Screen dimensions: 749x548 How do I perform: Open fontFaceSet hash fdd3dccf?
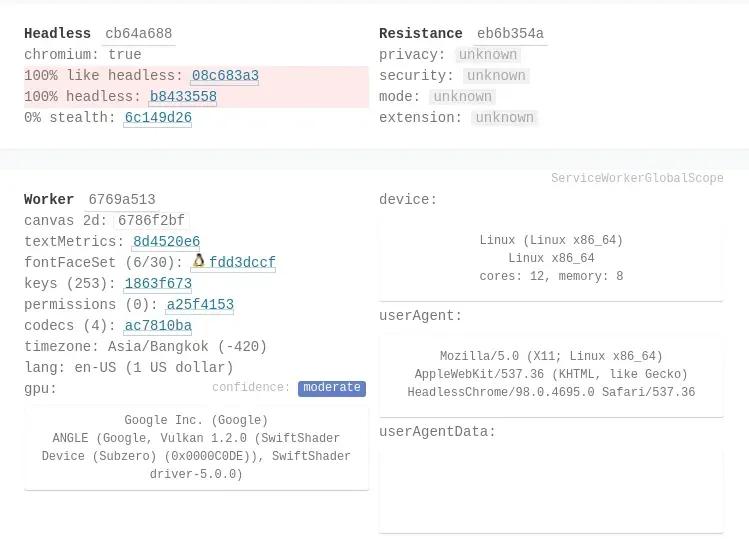coord(242,263)
